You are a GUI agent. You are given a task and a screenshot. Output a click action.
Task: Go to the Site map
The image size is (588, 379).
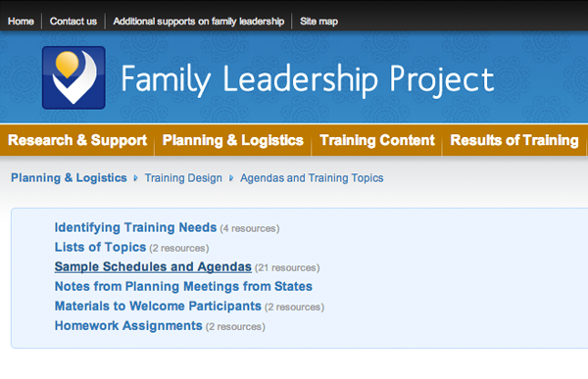[x=318, y=22]
